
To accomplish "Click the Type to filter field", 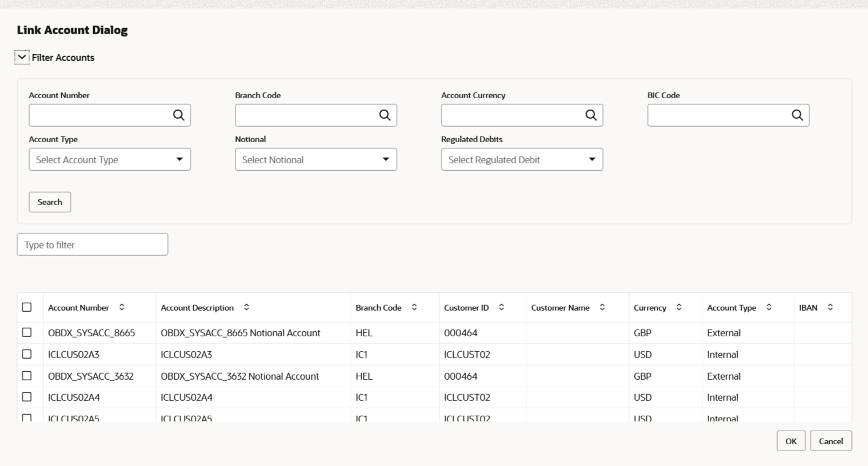I will 93,244.
